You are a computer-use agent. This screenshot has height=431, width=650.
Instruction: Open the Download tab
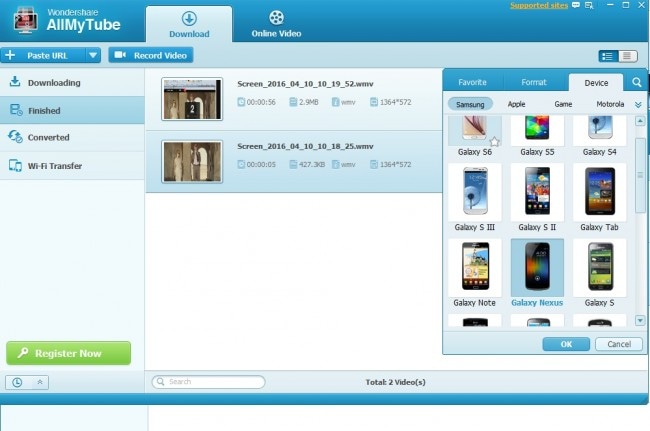click(x=189, y=24)
